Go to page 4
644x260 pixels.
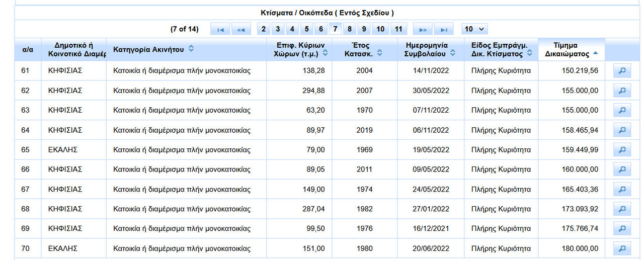pyautogui.click(x=292, y=29)
